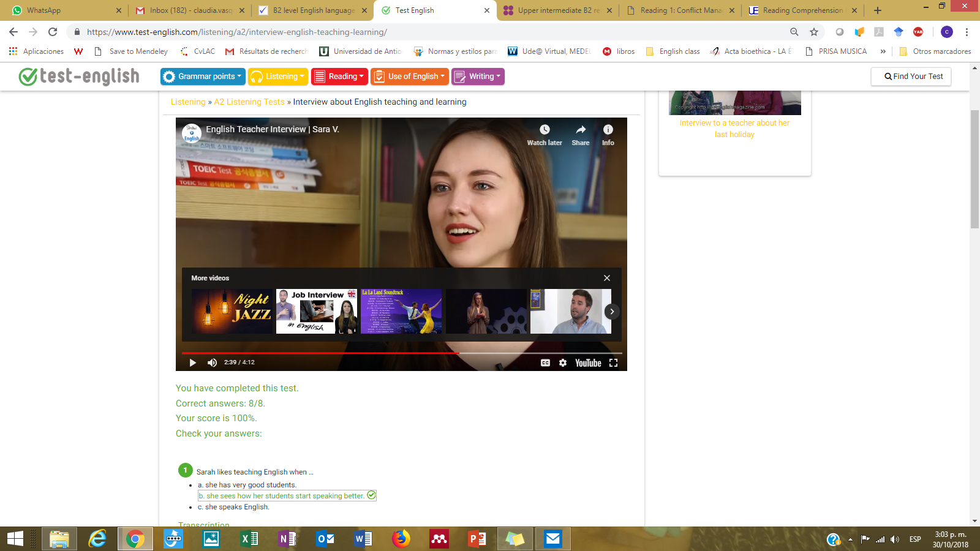Image resolution: width=980 pixels, height=551 pixels.
Task: Close the More videos panel
Action: tap(607, 278)
